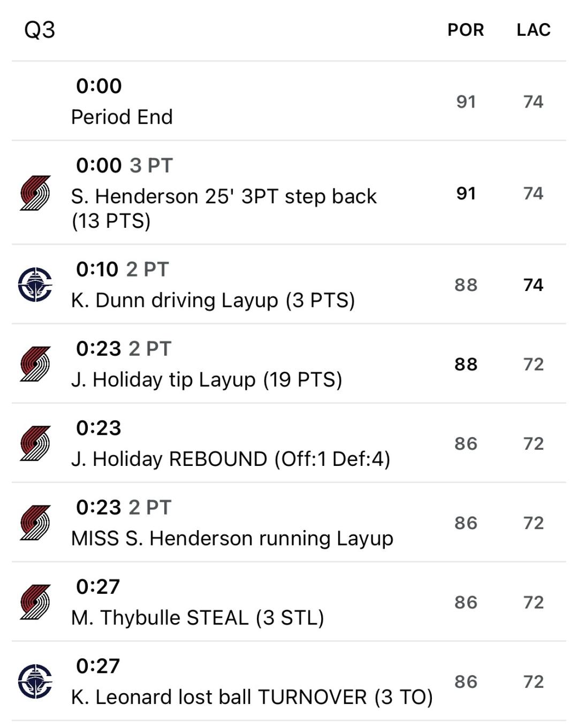The height and width of the screenshot is (728, 578).
Task: Tap Blazers logo beside J. Holiday rebound
Action: pyautogui.click(x=35, y=443)
